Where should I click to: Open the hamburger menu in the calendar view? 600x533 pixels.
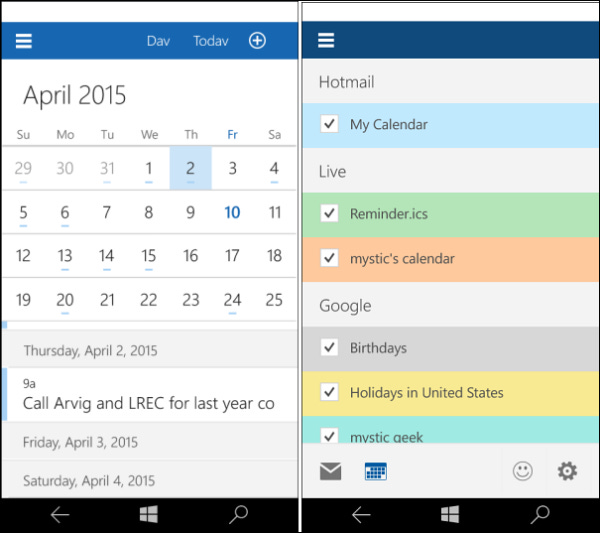tap(23, 41)
